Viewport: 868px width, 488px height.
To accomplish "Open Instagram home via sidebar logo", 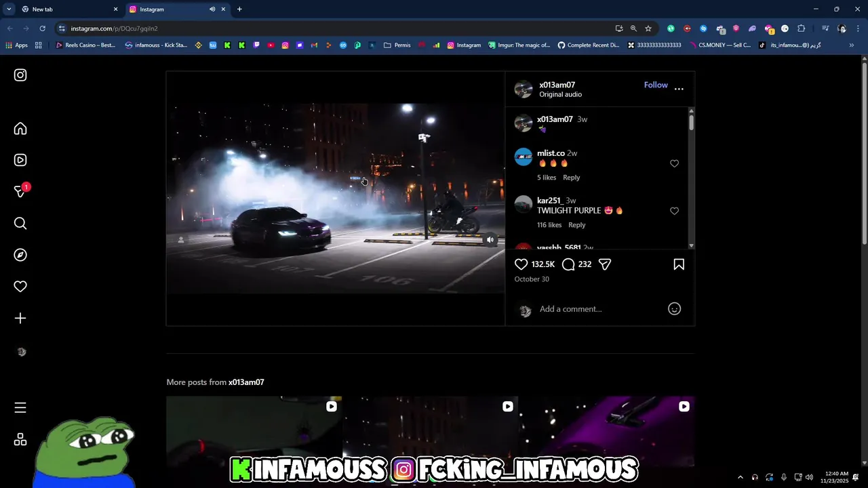I will (20, 75).
